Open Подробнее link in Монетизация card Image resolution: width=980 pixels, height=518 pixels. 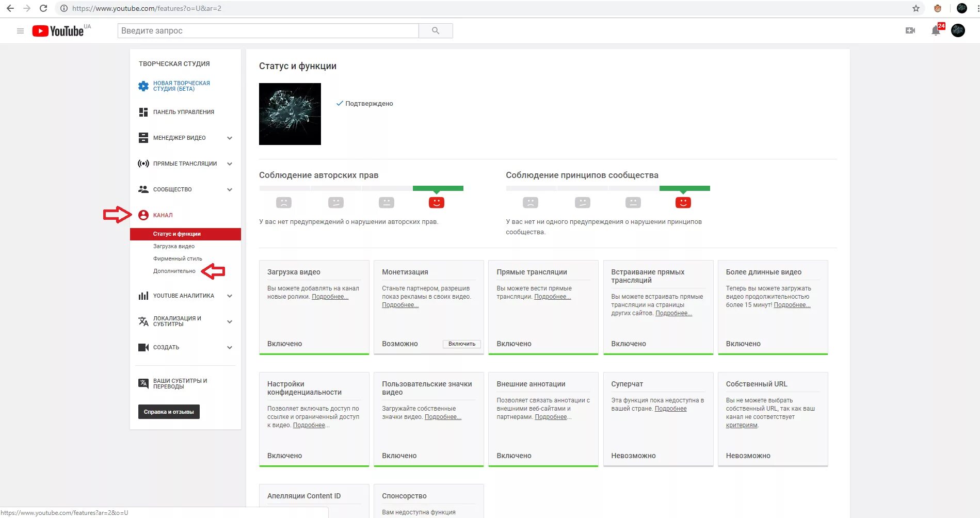coord(400,305)
